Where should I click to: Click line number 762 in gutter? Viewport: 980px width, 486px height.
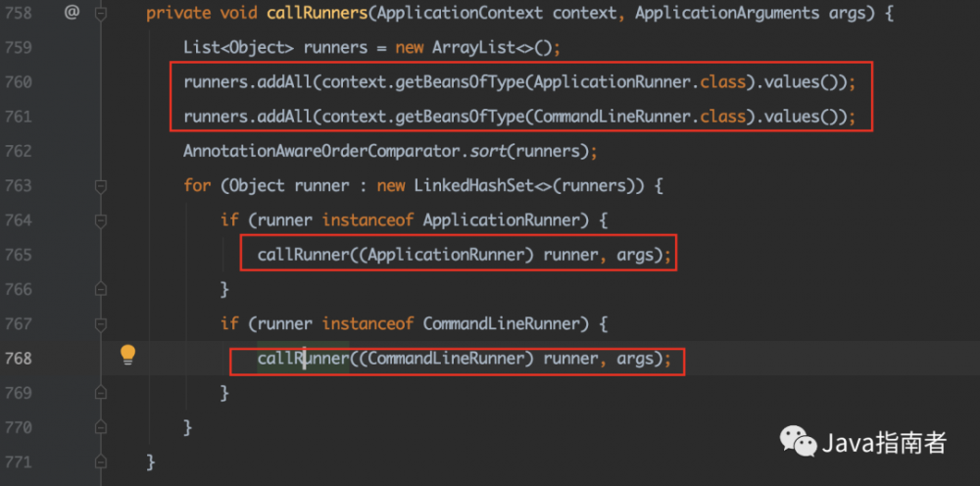(18, 151)
